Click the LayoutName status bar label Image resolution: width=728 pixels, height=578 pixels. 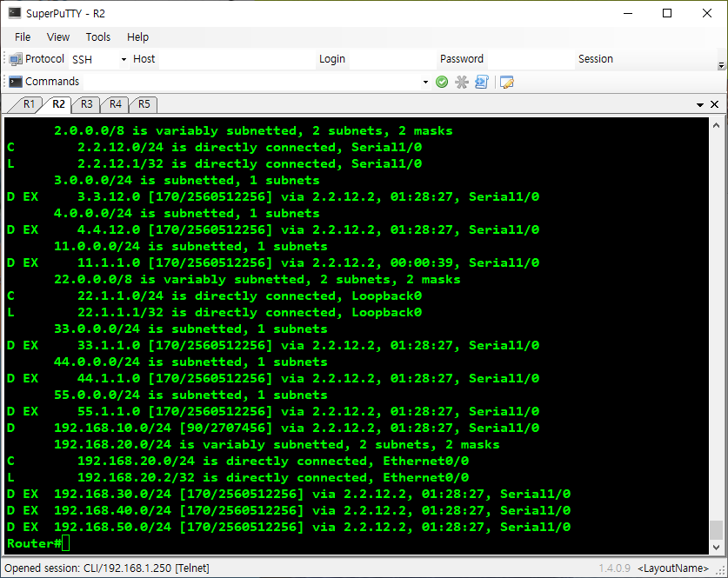point(673,568)
